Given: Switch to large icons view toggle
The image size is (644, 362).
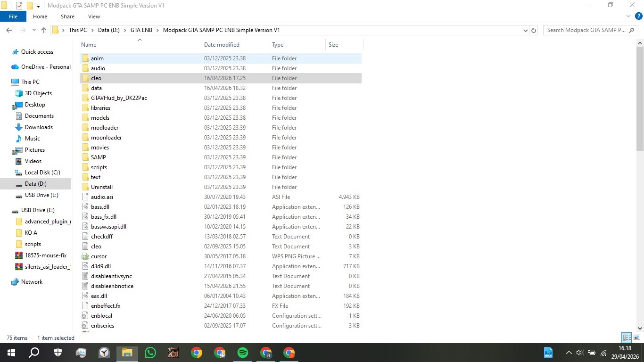Looking at the screenshot, I should [637, 337].
